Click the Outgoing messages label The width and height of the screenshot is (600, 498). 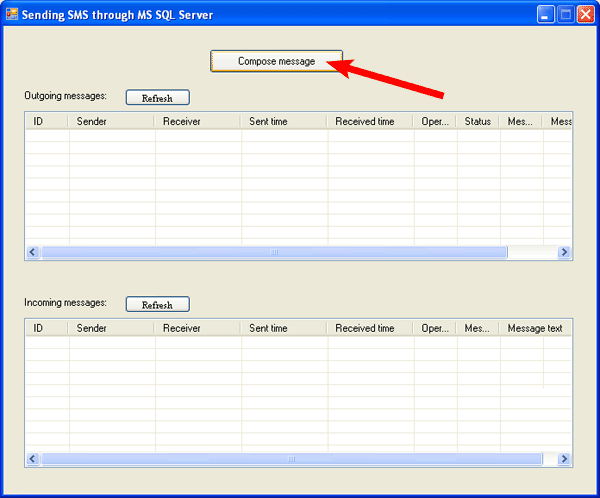click(65, 96)
